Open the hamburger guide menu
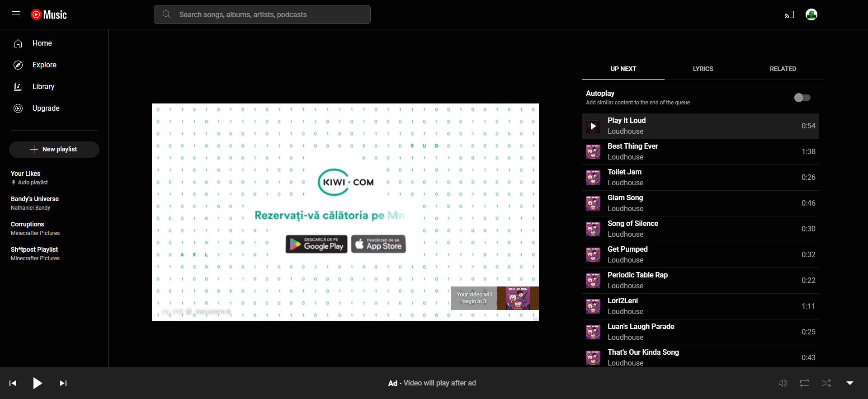The width and height of the screenshot is (868, 399). [x=16, y=14]
